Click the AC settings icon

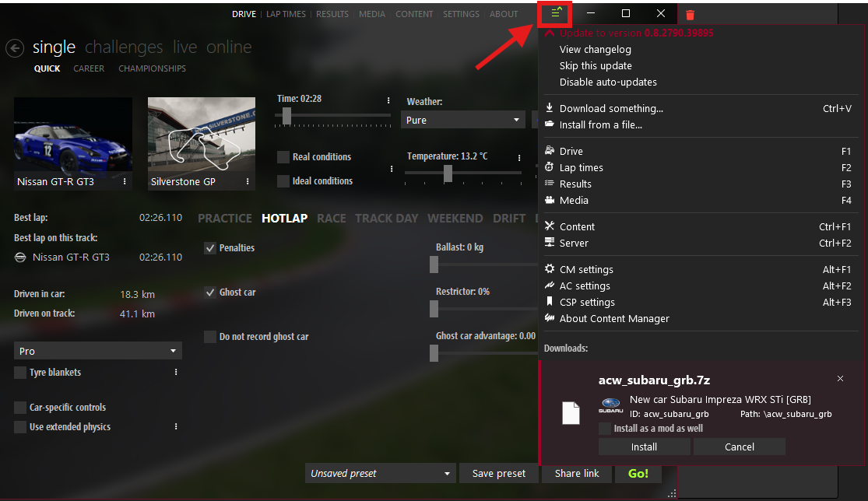[549, 286]
